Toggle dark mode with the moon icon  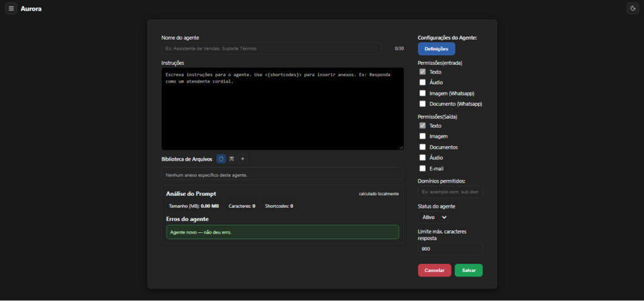(633, 8)
